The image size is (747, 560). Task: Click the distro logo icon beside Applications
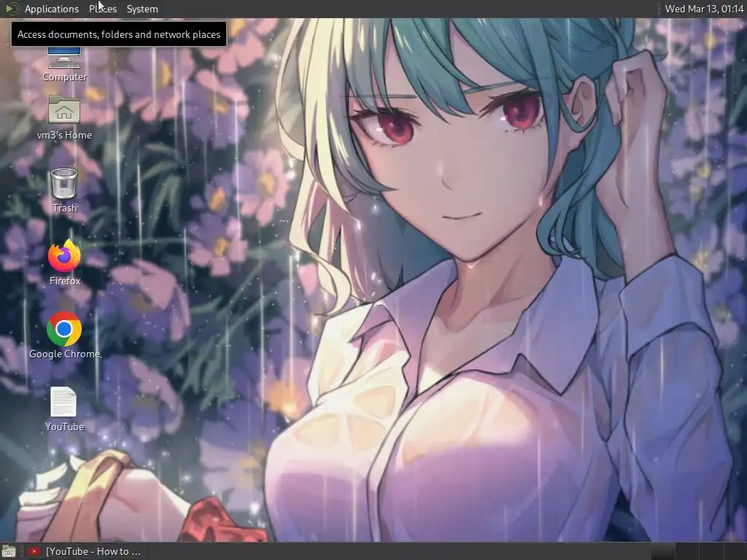click(x=12, y=9)
